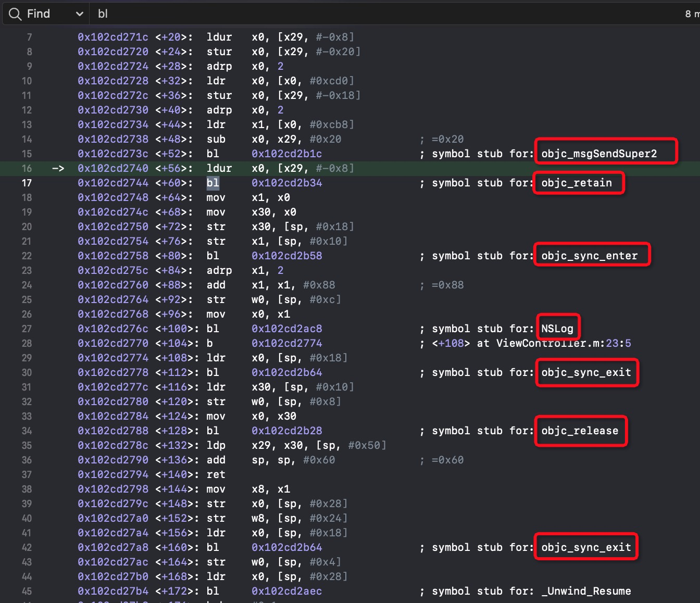Viewport: 700px width, 603px height.
Task: Select the highlighted "bl" match on line 17
Action: tap(213, 183)
